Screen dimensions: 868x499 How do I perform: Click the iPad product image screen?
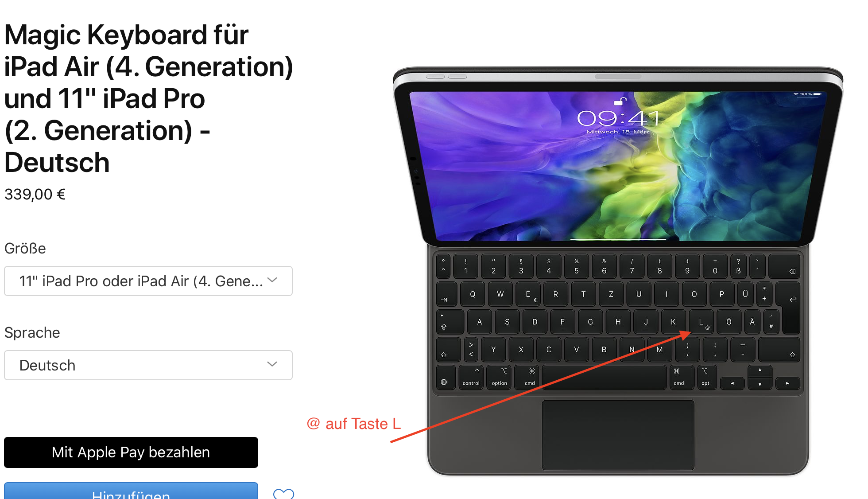pyautogui.click(x=618, y=166)
